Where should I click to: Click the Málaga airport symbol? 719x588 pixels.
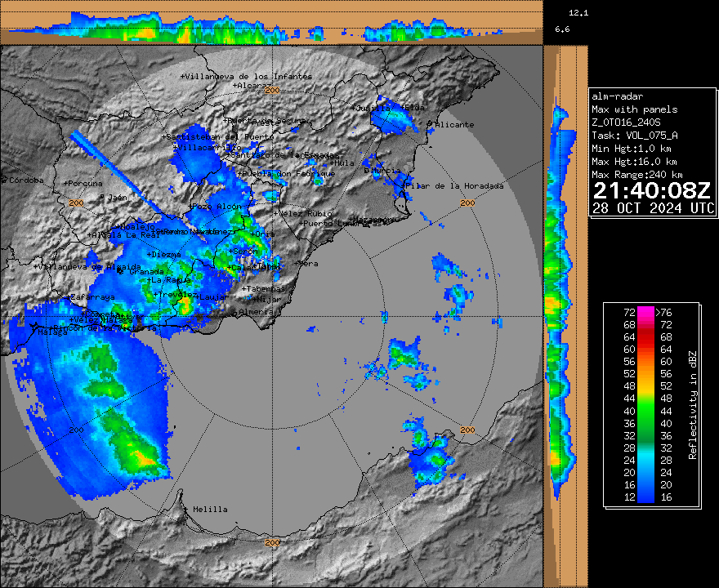click(x=33, y=328)
